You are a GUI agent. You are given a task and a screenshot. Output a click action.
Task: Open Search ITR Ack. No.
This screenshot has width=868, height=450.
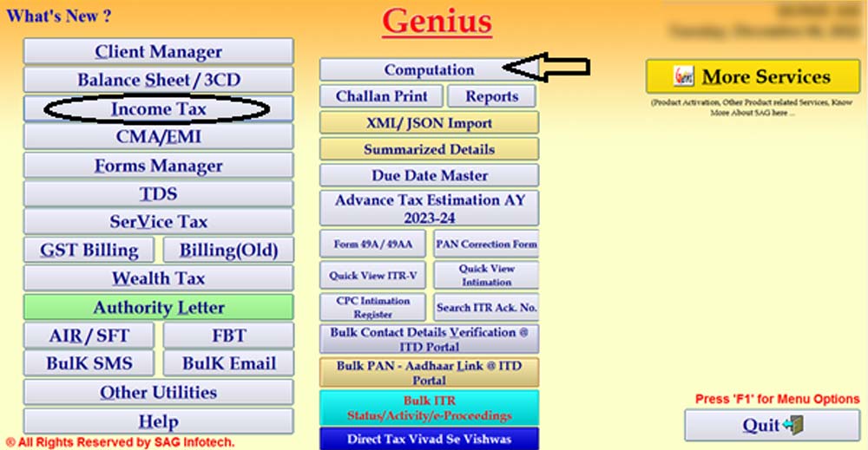click(x=486, y=307)
